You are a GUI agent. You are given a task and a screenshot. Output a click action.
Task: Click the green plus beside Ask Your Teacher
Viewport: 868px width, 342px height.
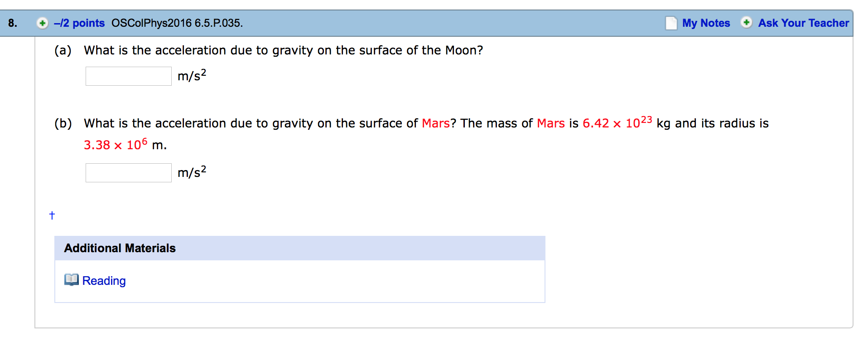point(746,23)
